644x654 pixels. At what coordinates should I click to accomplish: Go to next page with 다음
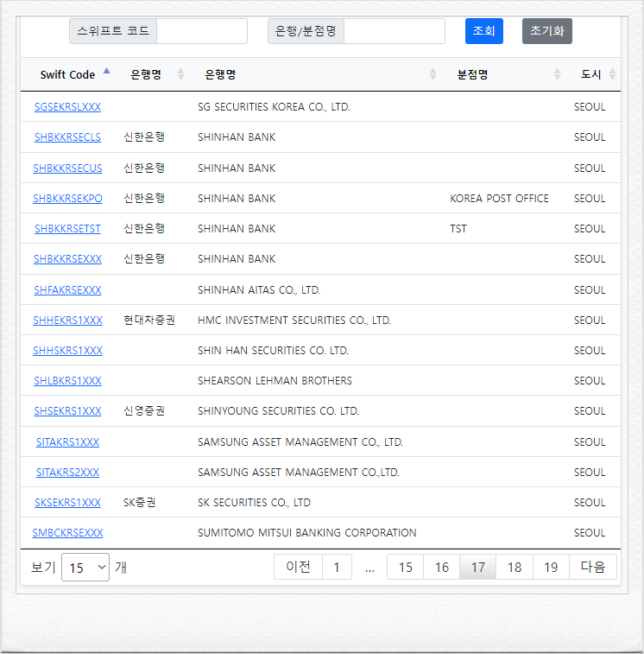(x=593, y=567)
